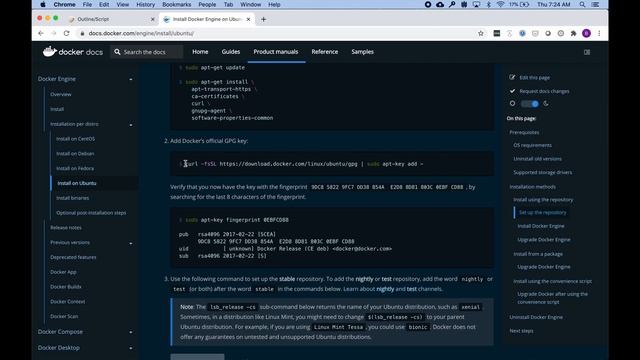This screenshot has height=360, width=640.
Task: Open Install binaries sidebar link
Action: pos(73,198)
